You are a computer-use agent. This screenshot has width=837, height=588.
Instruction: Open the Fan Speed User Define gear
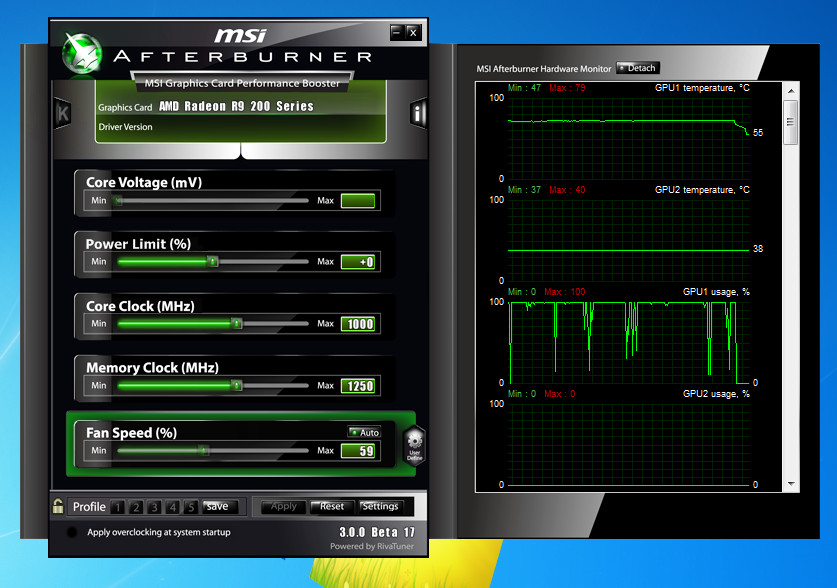[415, 445]
